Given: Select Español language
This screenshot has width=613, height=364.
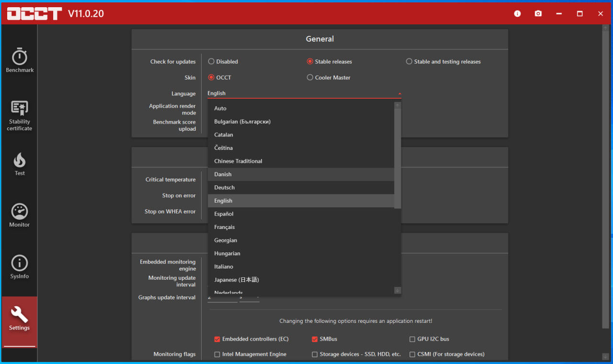Looking at the screenshot, I should pos(301,214).
